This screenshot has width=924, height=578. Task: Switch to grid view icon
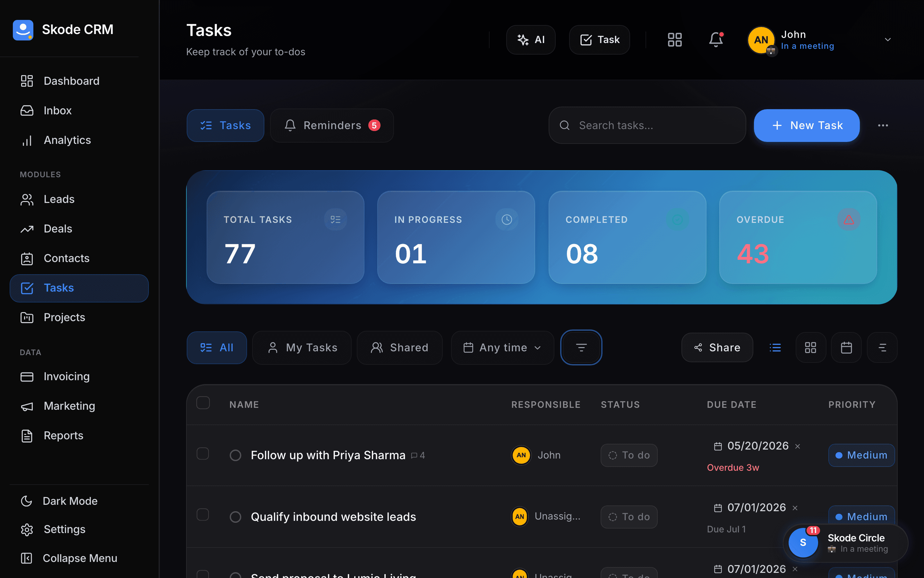pyautogui.click(x=811, y=347)
